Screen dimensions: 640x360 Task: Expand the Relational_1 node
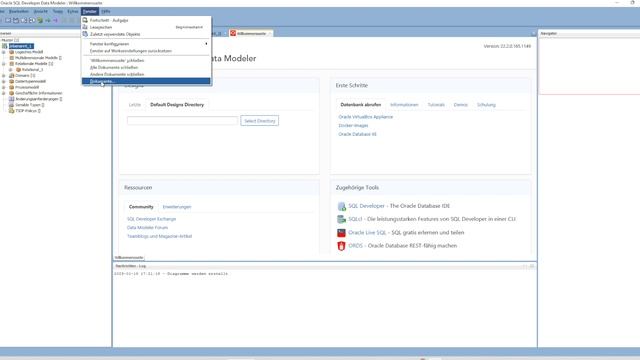pos(11,70)
